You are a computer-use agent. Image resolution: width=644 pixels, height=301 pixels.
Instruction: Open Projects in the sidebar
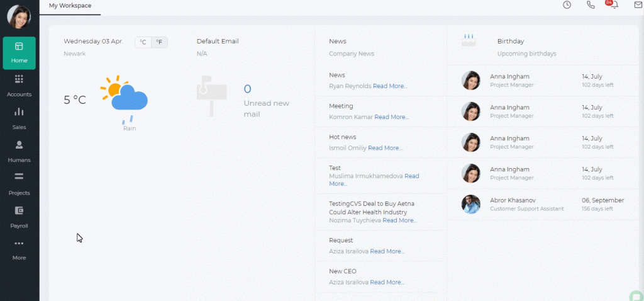[x=19, y=185]
